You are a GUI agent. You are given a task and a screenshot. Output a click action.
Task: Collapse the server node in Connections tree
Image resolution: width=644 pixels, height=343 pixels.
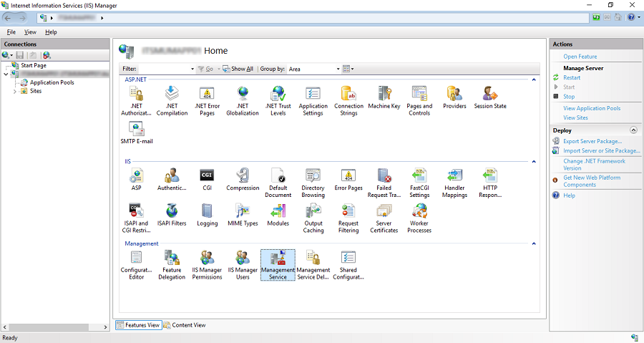point(6,74)
